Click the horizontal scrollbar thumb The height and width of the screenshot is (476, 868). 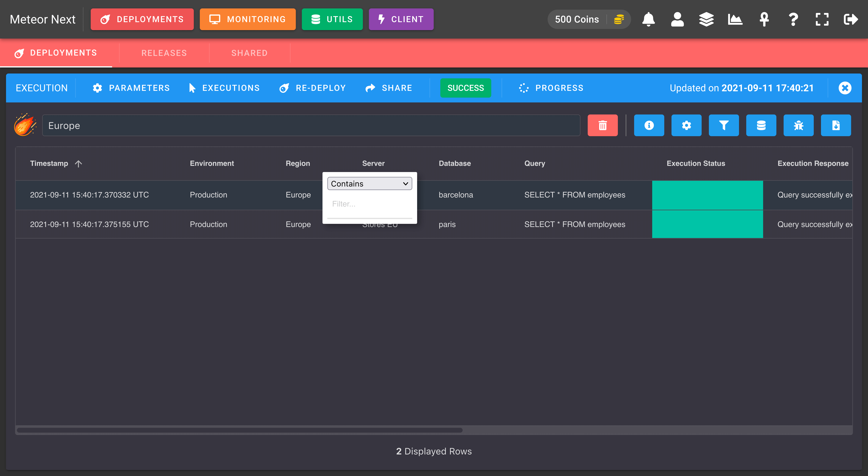(240, 430)
